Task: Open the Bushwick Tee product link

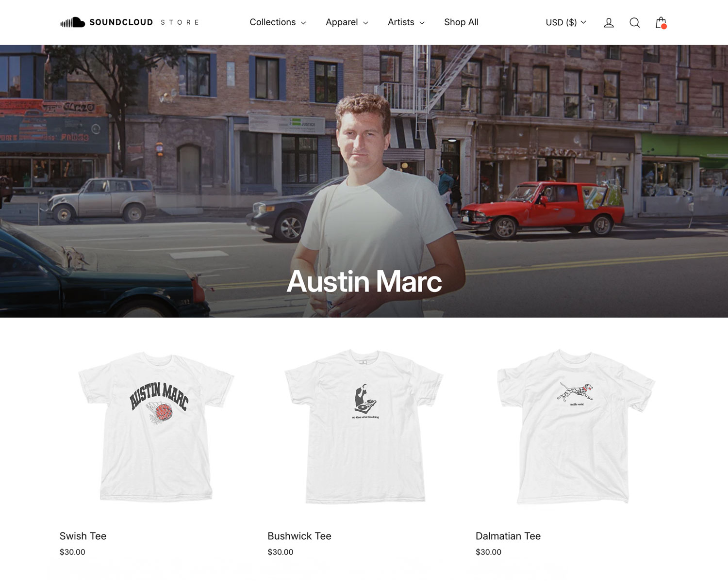Action: [x=299, y=536]
